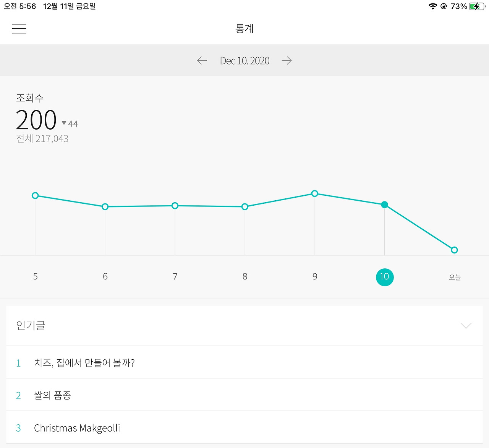Image resolution: width=489 pixels, height=448 pixels.
Task: Click the 통계 page title
Action: [x=244, y=29]
